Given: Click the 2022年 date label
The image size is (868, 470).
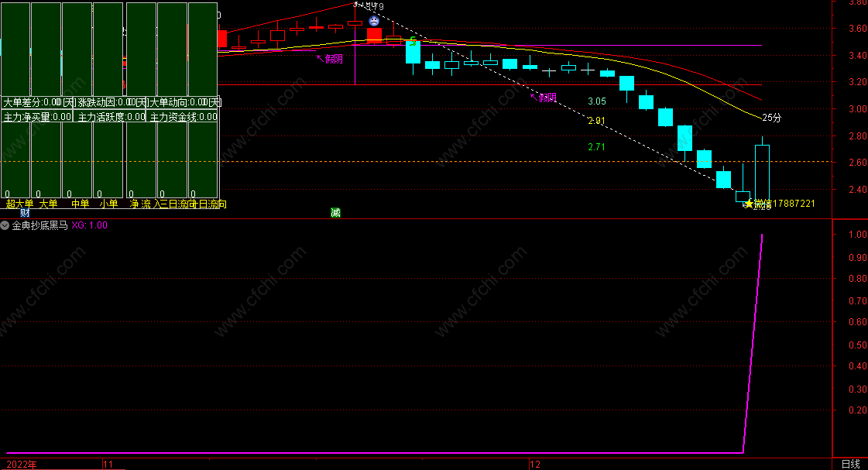Looking at the screenshot, I should point(22,465).
